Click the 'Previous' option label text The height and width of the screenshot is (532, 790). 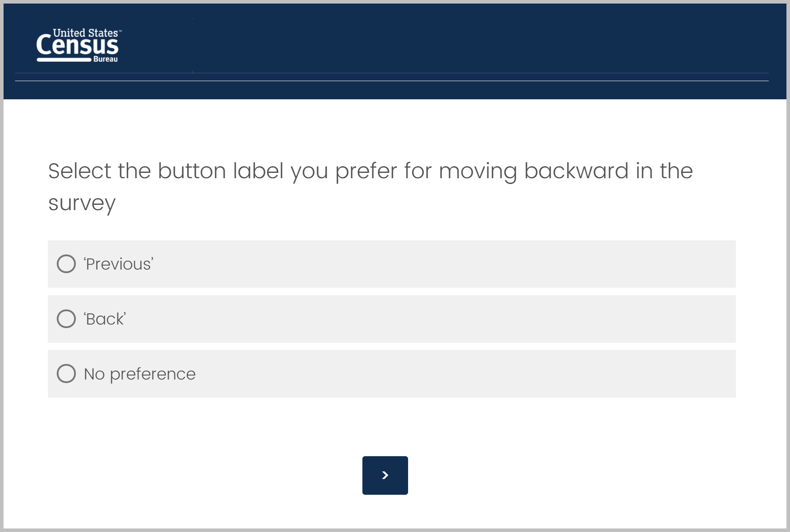coord(118,264)
